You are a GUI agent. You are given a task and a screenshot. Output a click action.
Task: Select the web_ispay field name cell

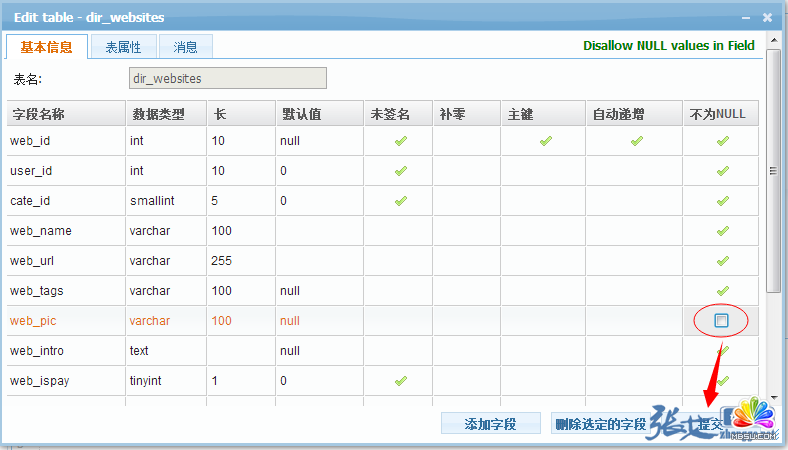click(x=66, y=381)
